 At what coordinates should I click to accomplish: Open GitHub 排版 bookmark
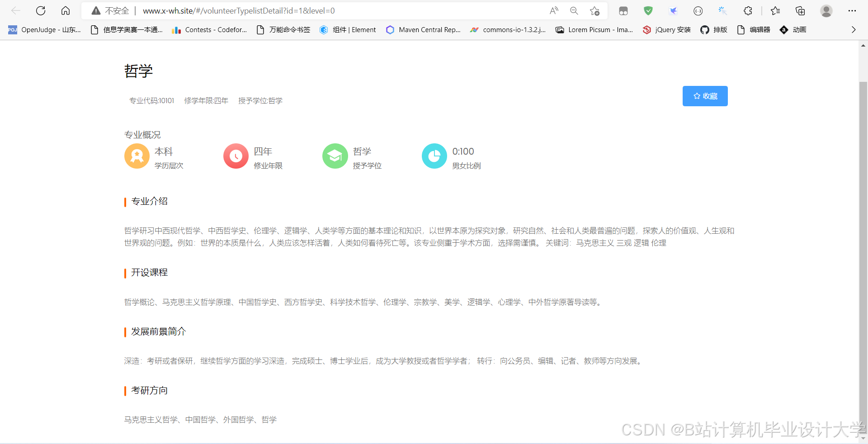click(x=714, y=30)
